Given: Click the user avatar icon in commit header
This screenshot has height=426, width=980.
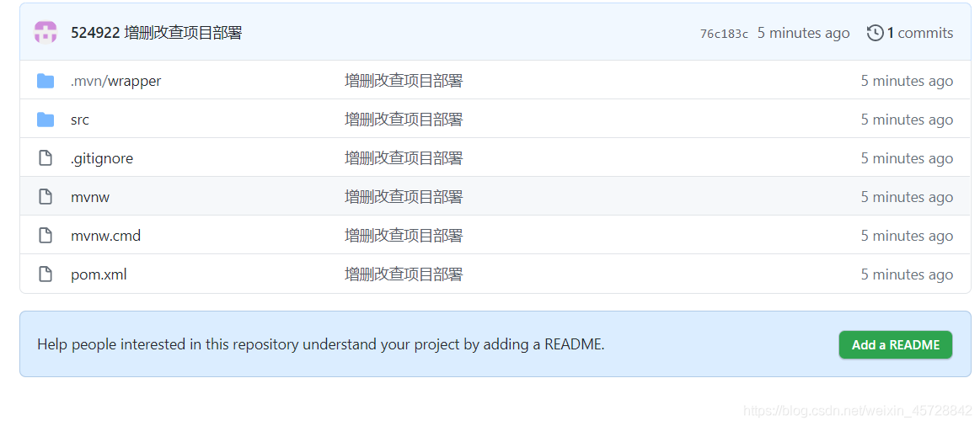Looking at the screenshot, I should [46, 33].
